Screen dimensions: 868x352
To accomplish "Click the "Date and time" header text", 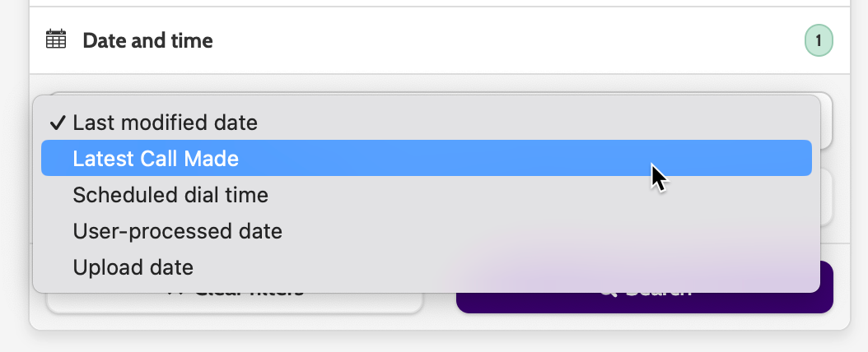I will 147,40.
